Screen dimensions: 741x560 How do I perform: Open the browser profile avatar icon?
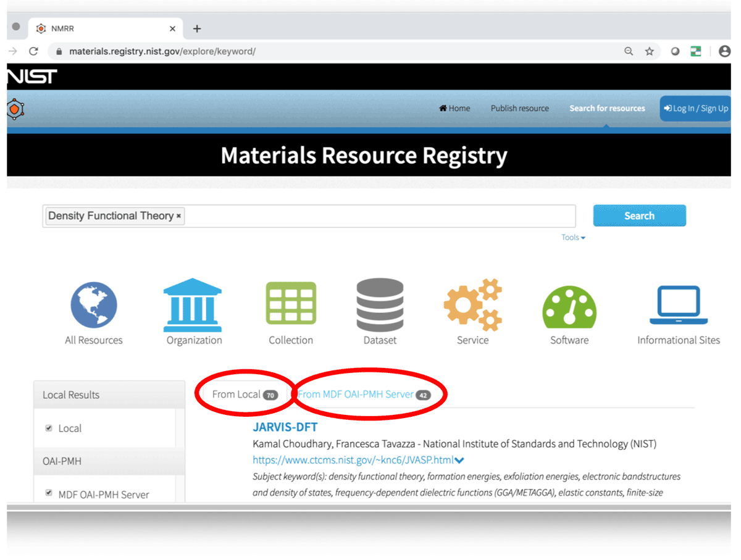point(725,51)
